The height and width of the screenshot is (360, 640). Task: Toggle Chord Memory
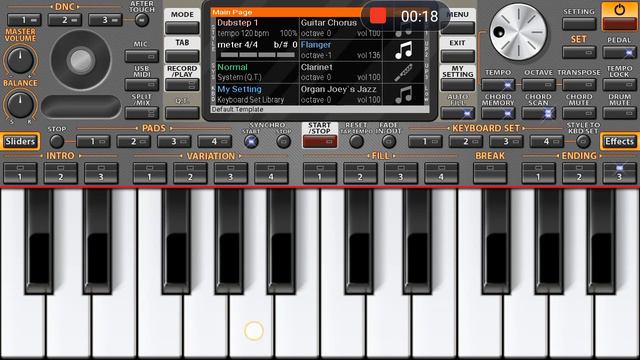pyautogui.click(x=498, y=113)
